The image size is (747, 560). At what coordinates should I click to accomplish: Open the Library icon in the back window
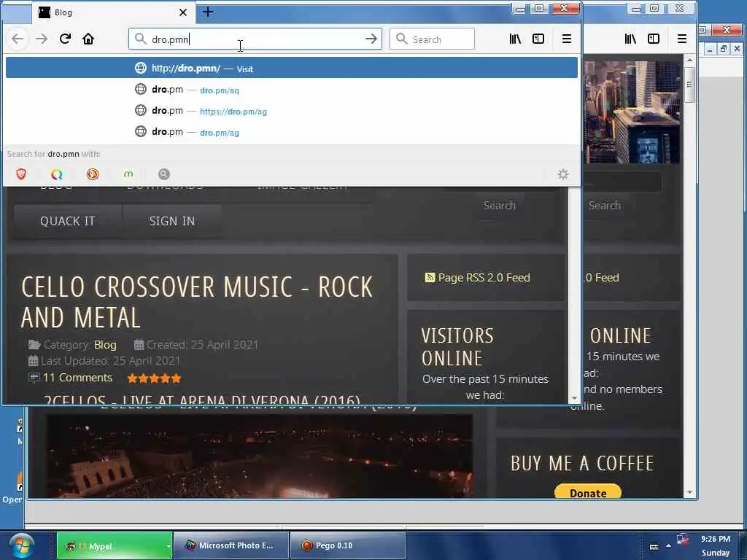point(630,39)
